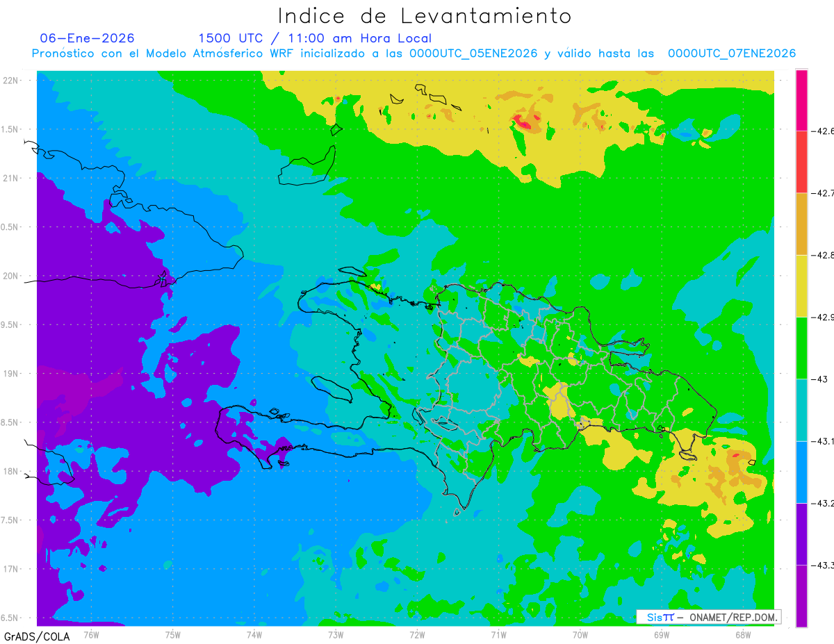Screen dimensions: 834x644
Task: Click the '-42.6' scale value
Action: pyautogui.click(x=823, y=131)
